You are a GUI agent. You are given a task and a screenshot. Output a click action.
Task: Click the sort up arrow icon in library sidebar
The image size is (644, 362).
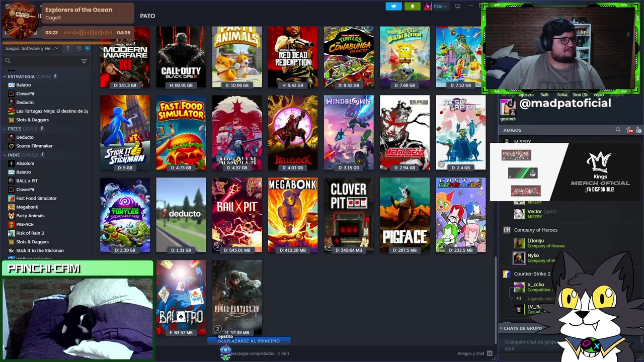(68, 48)
